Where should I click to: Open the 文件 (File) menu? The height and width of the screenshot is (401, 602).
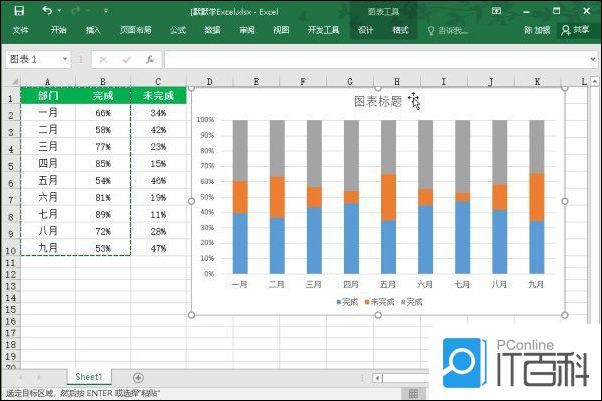[20, 30]
